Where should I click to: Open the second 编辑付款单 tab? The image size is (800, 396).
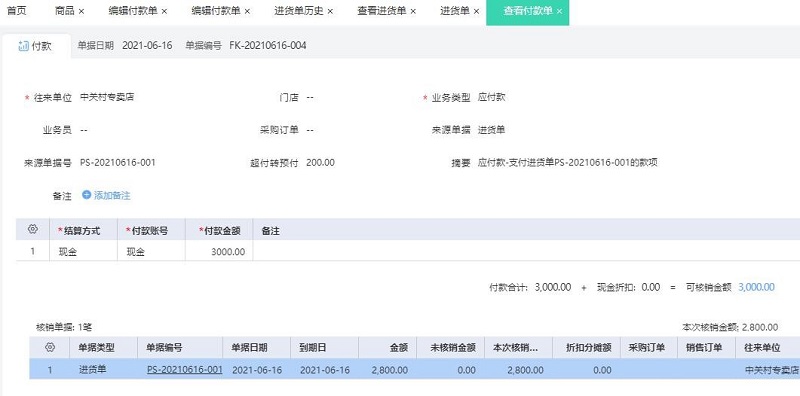[x=216, y=11]
